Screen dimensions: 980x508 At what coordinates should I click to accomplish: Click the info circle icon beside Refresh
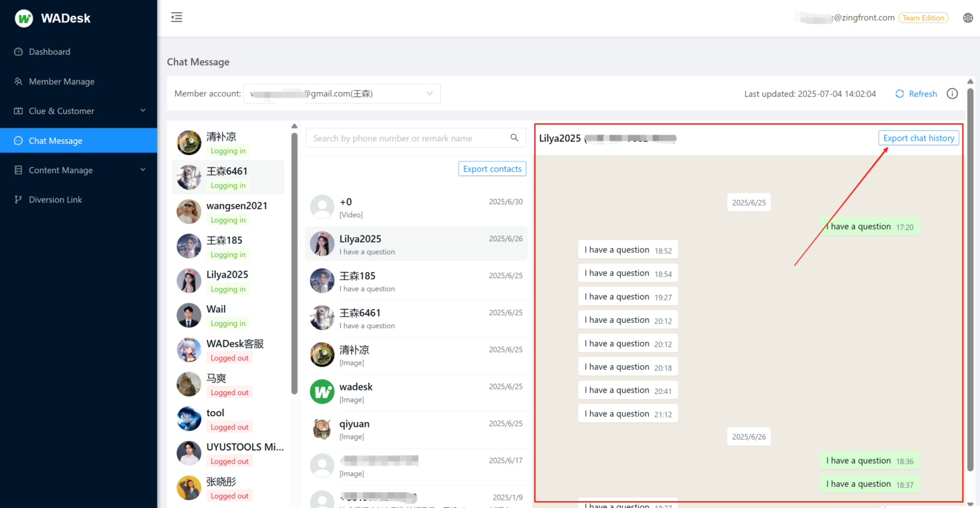pyautogui.click(x=952, y=94)
